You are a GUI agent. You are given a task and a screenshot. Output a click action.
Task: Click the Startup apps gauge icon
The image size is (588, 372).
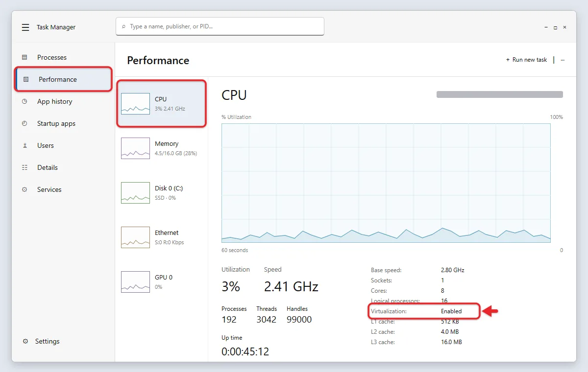coord(24,123)
